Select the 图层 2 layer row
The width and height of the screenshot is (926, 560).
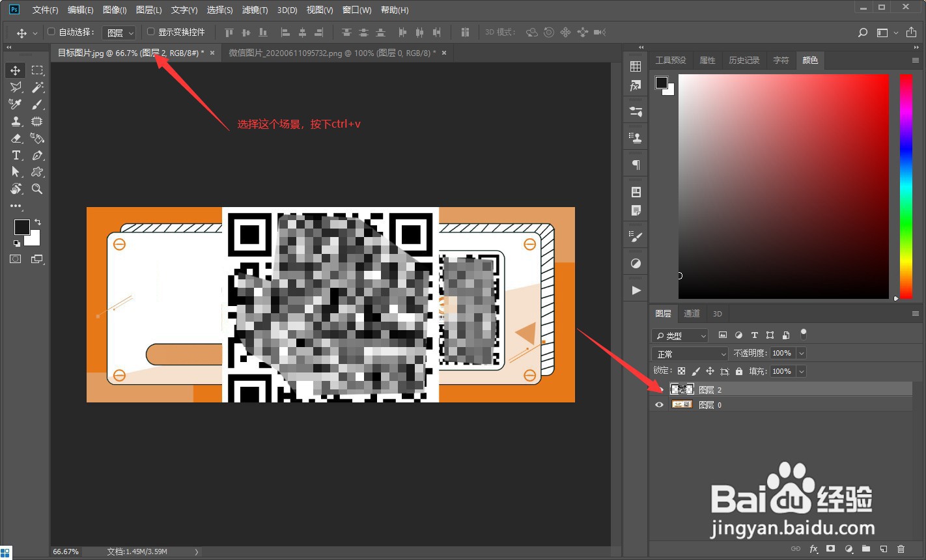click(781, 389)
